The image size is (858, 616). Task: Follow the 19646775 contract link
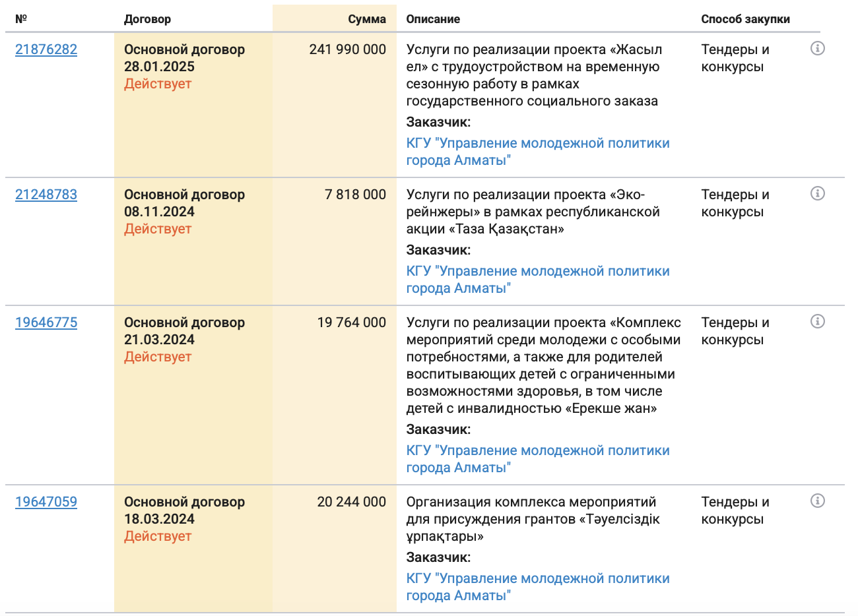[46, 323]
